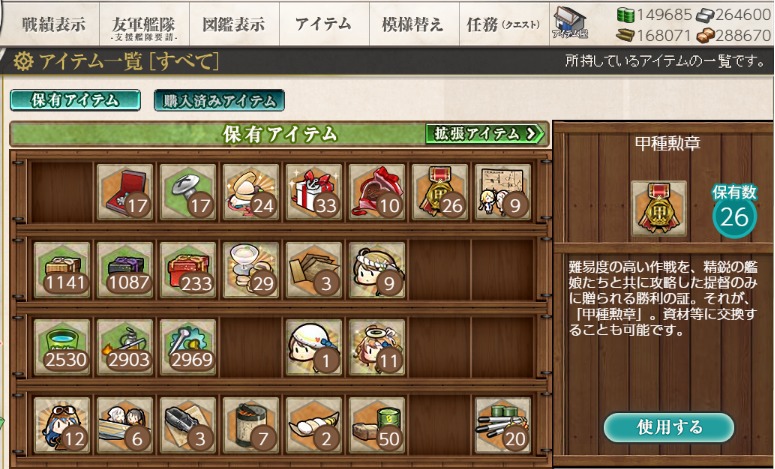775x469 pixels.
Task: Open the 戦績表示 menu
Action: (53, 24)
